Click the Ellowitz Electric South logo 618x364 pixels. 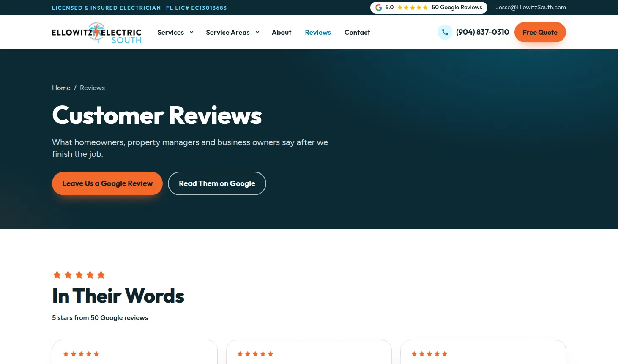coord(96,33)
